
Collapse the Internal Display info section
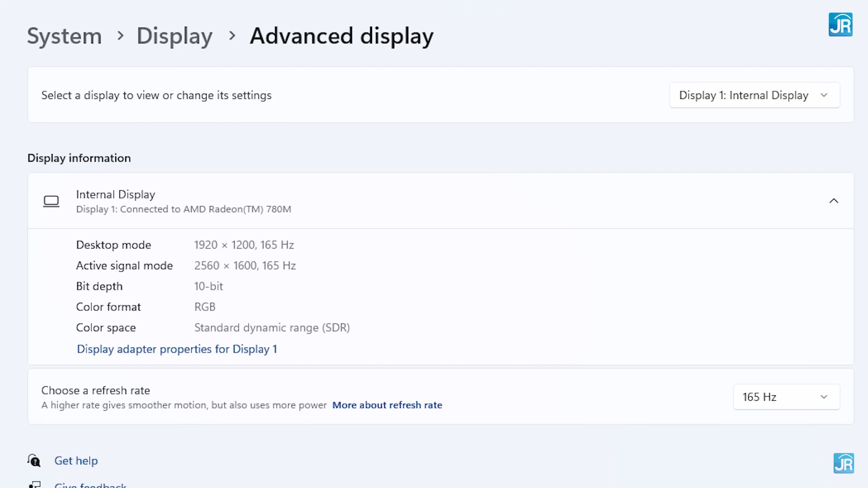[833, 201]
